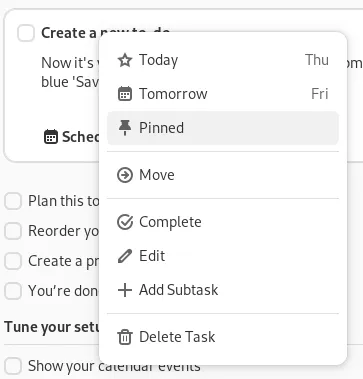The image size is (363, 379).
Task: Check the 'You're don' task checkbox
Action: 13,291
